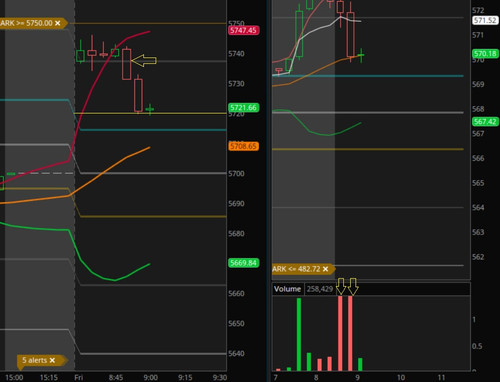Click the Fri date axis label
This screenshot has height=382, width=500.
coord(78,377)
